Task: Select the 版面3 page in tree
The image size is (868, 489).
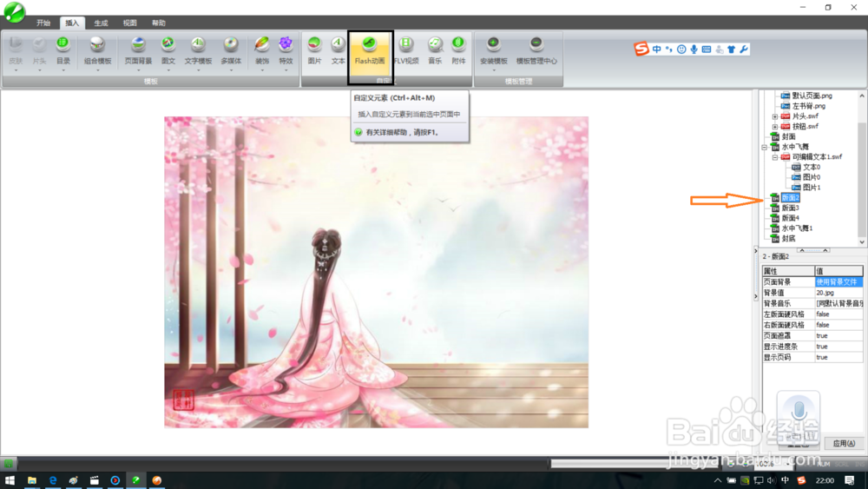Action: point(790,208)
